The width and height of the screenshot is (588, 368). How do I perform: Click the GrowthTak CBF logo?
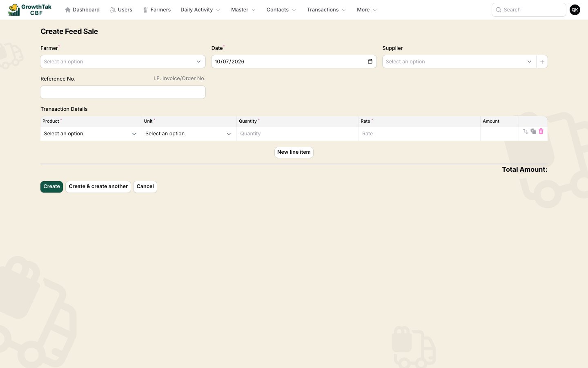coord(30,10)
